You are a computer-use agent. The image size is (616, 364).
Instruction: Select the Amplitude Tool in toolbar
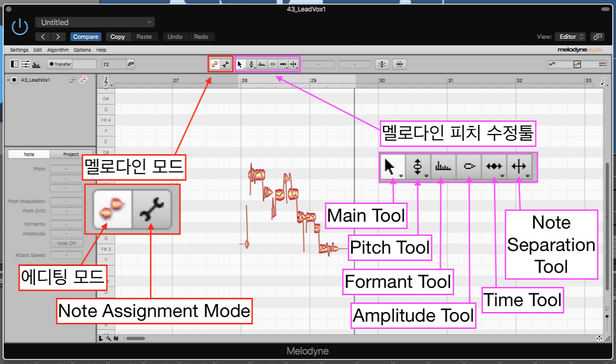(273, 64)
